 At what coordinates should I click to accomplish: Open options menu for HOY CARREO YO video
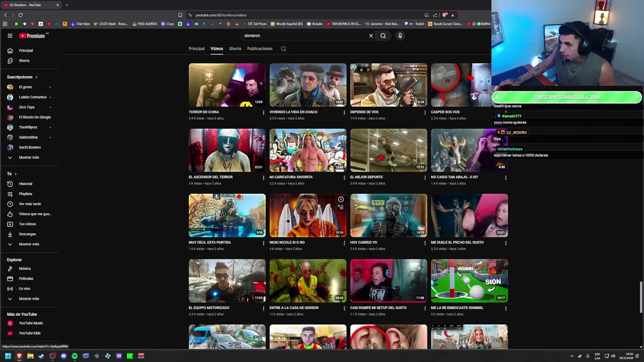tap(425, 243)
